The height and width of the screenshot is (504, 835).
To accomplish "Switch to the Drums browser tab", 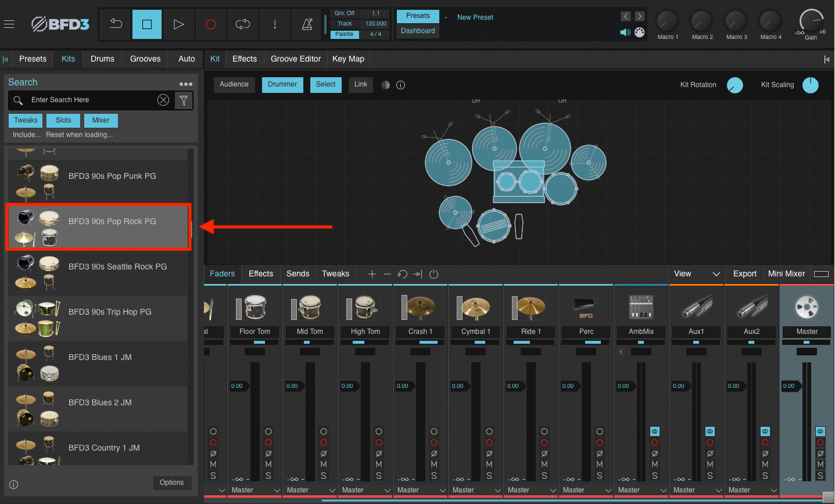I will [102, 59].
